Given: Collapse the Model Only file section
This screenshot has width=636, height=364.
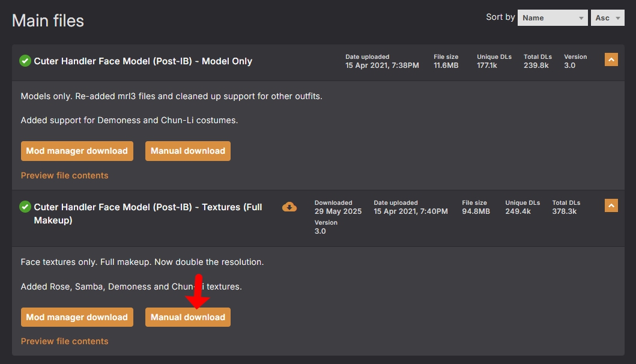Looking at the screenshot, I should pos(611,59).
